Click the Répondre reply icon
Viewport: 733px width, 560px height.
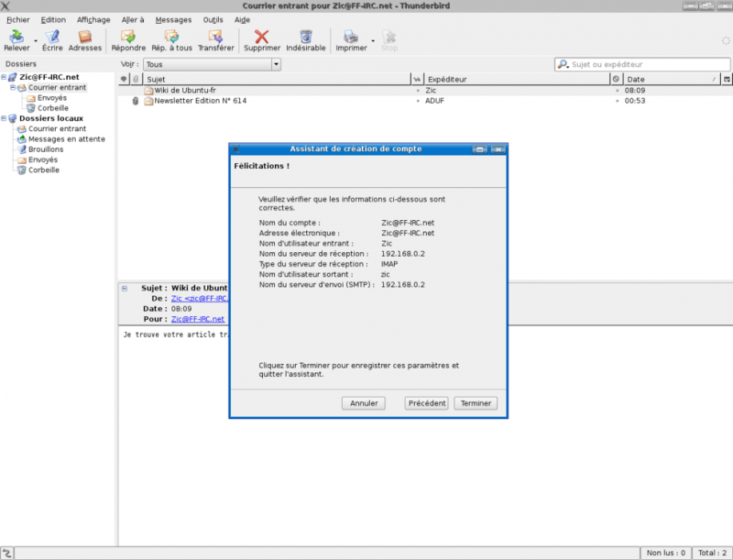(128, 38)
